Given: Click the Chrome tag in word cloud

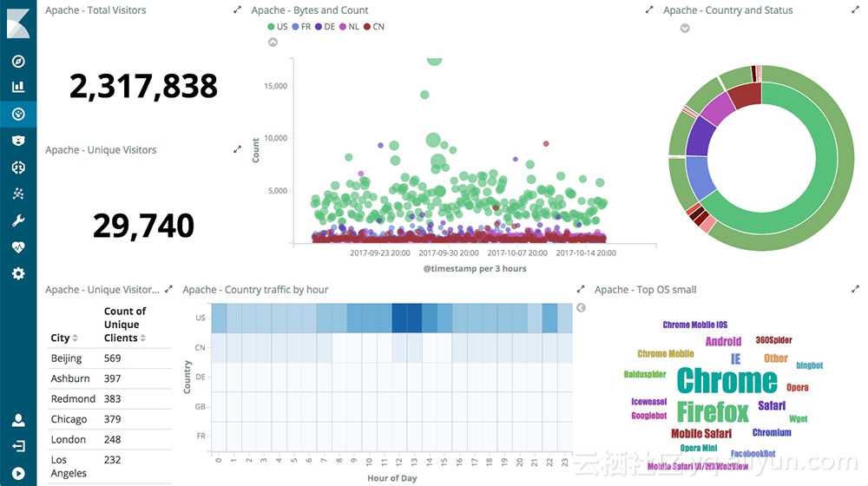Looking at the screenshot, I should click(727, 381).
